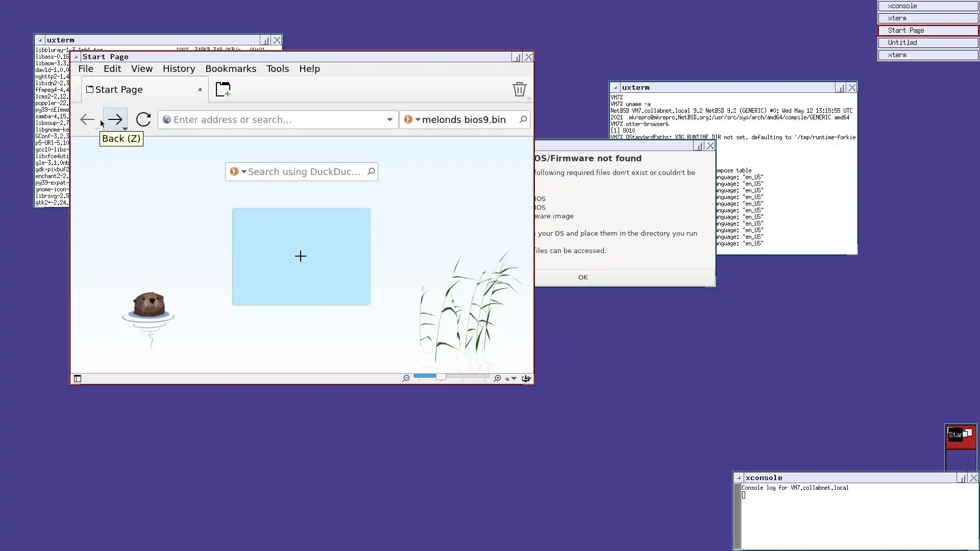Open the downloads icon in status bar
The width and height of the screenshot is (980, 551).
pyautogui.click(x=526, y=379)
